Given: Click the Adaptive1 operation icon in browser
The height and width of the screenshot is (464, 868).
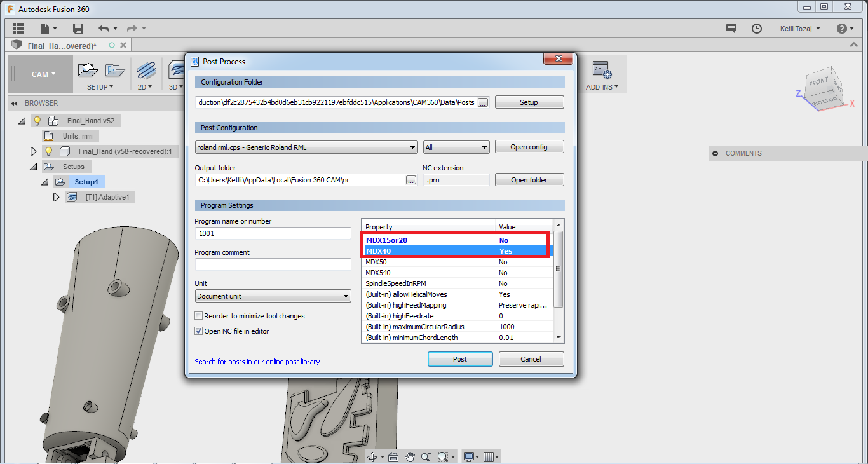Looking at the screenshot, I should pos(72,198).
